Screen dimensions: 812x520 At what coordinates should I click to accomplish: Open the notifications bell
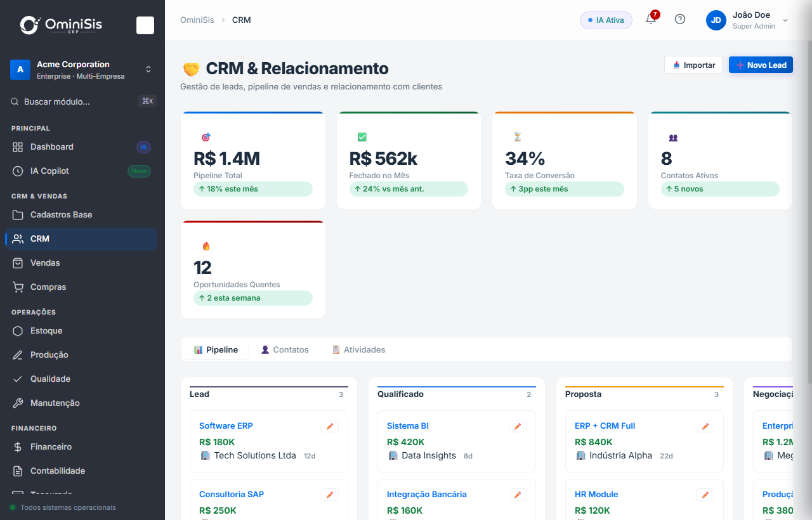pos(651,19)
